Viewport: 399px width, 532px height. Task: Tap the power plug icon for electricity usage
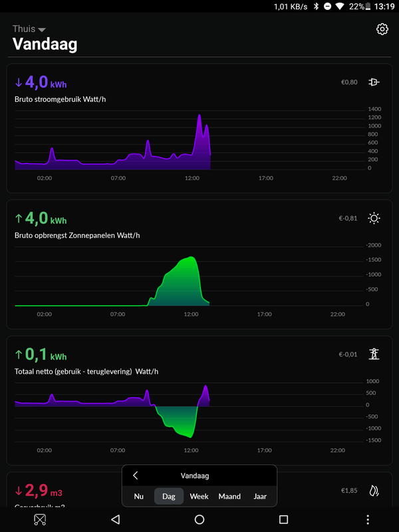point(374,82)
